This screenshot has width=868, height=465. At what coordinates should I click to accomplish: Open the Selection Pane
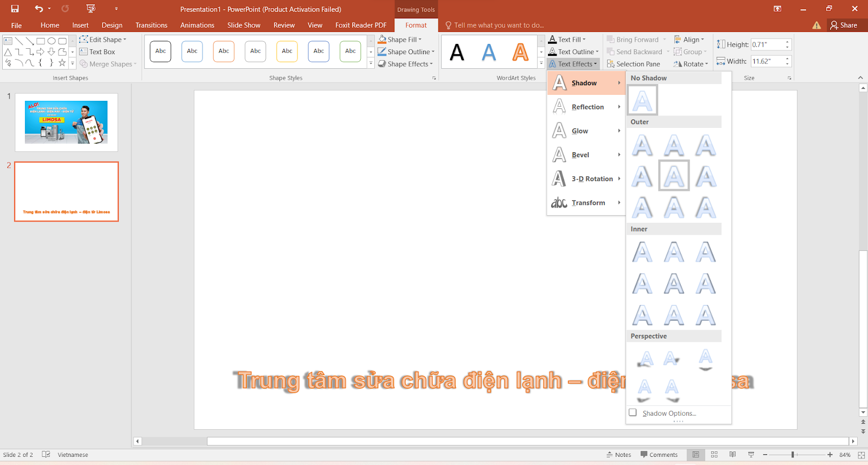point(634,64)
